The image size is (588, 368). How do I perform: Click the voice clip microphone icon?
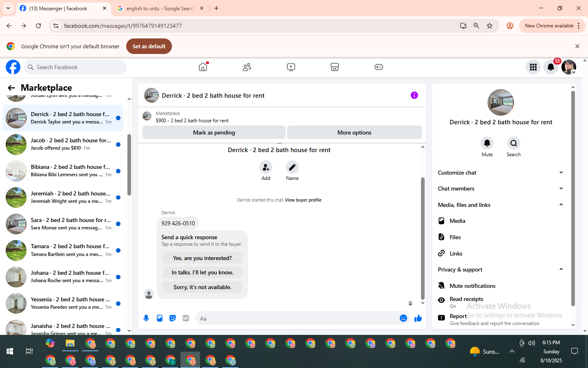tap(146, 318)
